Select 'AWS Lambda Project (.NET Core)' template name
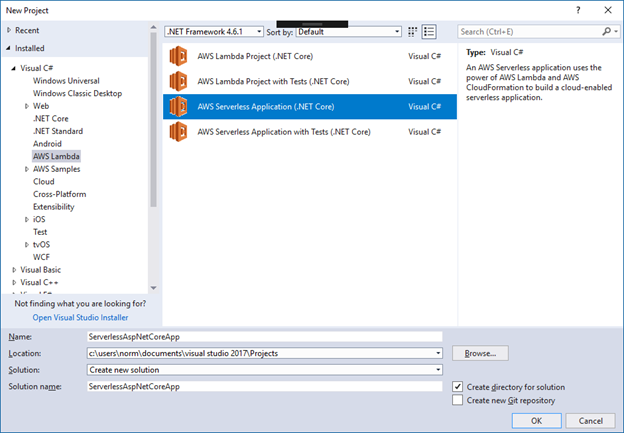This screenshot has height=433, width=624. pos(255,56)
